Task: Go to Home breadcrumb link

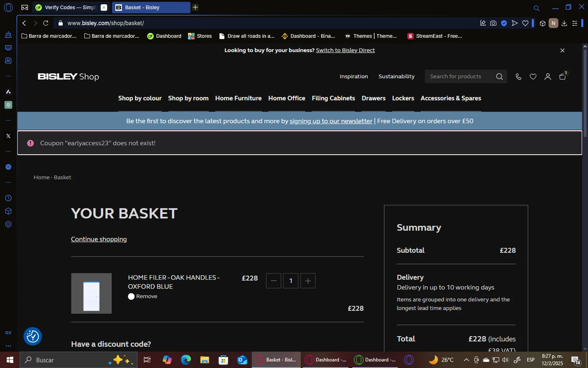Action: (x=42, y=177)
